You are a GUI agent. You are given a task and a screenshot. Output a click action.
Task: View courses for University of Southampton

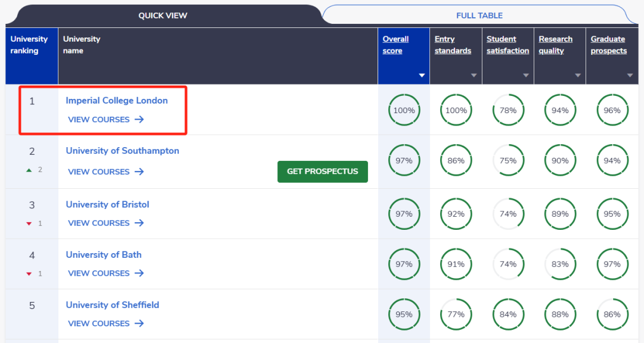pos(106,171)
